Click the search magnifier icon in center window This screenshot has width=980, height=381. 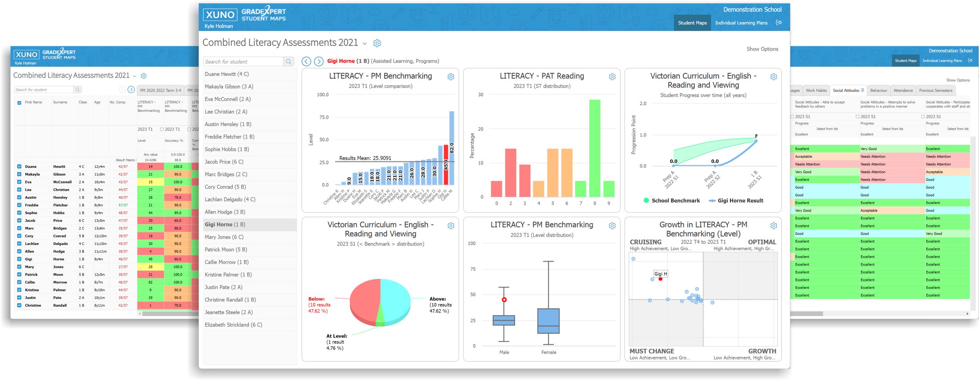(x=288, y=61)
